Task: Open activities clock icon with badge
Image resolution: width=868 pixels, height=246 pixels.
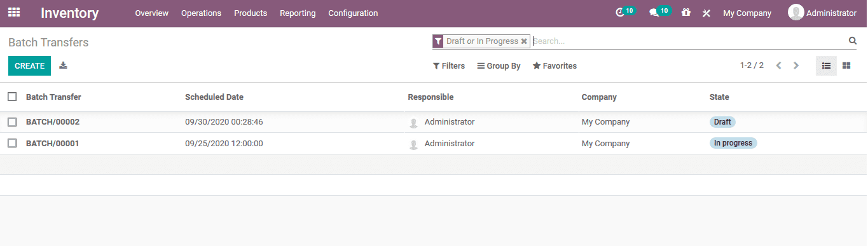Action: point(626,12)
